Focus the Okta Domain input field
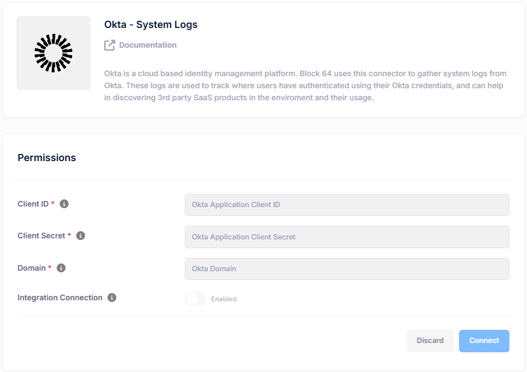 click(x=347, y=269)
